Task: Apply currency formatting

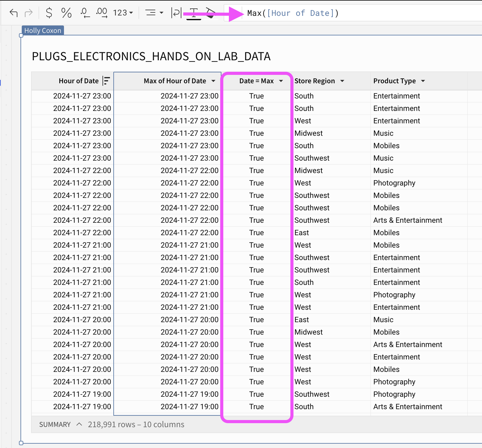Action: tap(48, 13)
